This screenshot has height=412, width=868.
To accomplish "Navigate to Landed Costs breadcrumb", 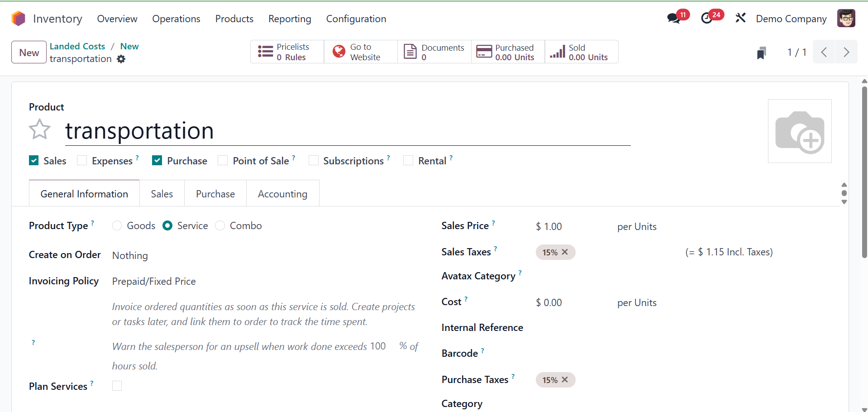I will coord(77,46).
